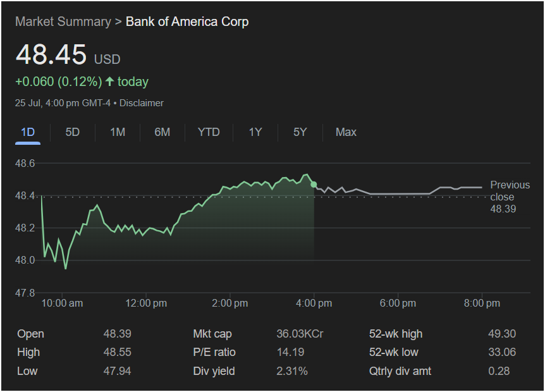545x392 pixels.
Task: Click the 52-wk low label
Action: pyautogui.click(x=393, y=352)
